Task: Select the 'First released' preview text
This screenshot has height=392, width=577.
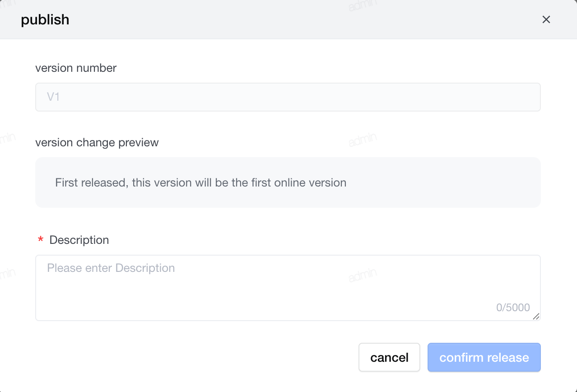Action: tap(201, 182)
